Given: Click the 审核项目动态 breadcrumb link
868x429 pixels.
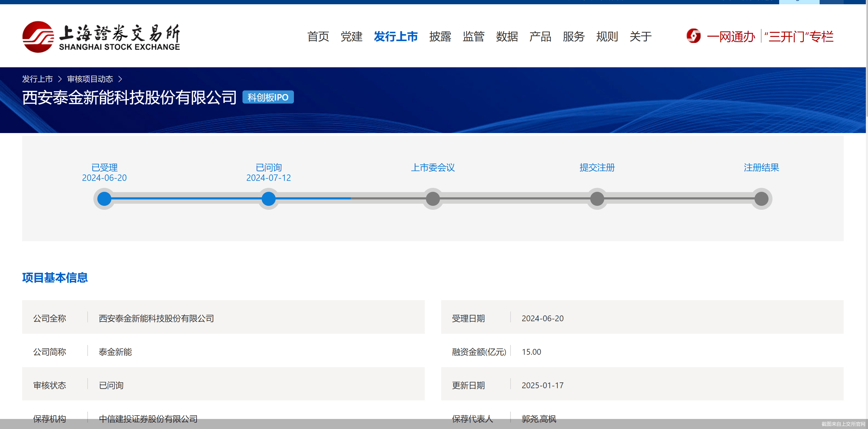Looking at the screenshot, I should tap(90, 79).
